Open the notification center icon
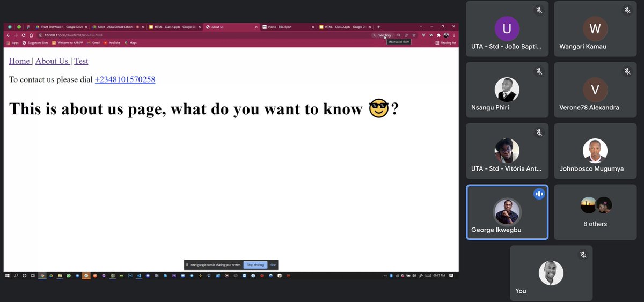Screen dimensions: 644x302 click(451, 275)
